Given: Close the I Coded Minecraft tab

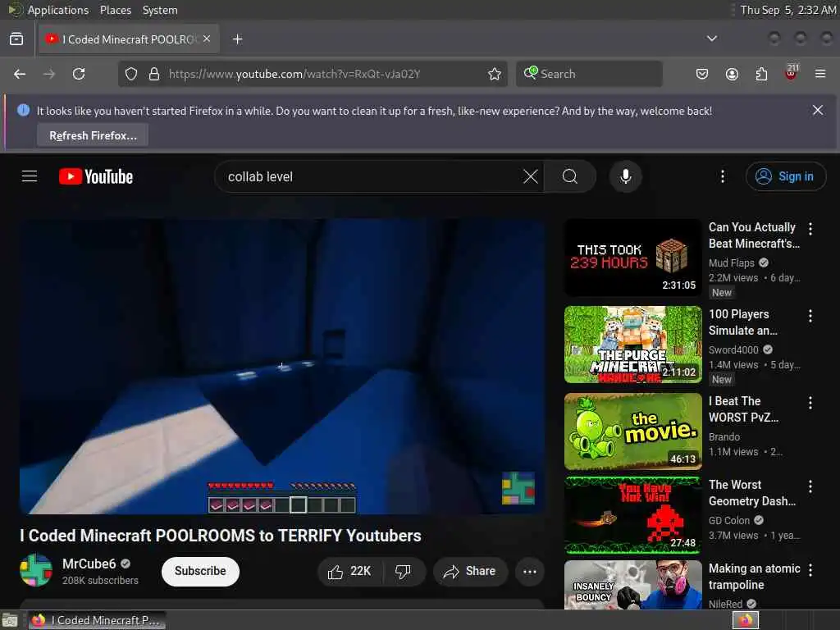Looking at the screenshot, I should 207,39.
